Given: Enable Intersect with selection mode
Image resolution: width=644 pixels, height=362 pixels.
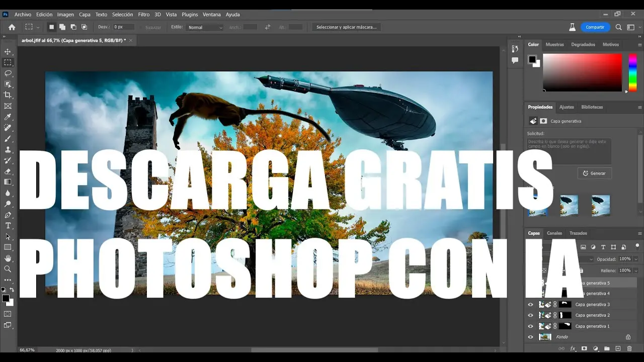Looking at the screenshot, I should tap(85, 27).
